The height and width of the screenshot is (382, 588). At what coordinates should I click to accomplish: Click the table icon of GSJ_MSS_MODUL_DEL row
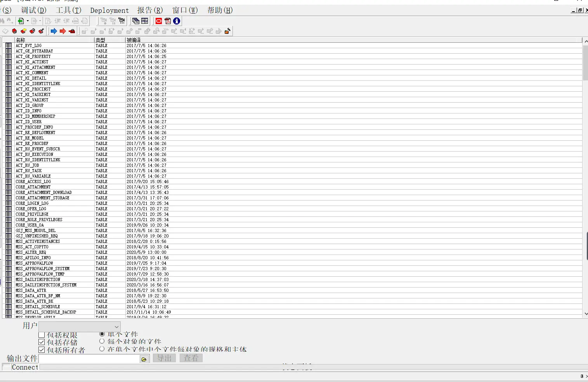coord(9,230)
